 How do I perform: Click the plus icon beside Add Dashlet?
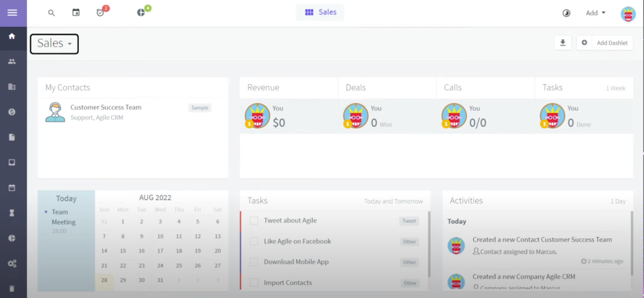[x=584, y=43]
